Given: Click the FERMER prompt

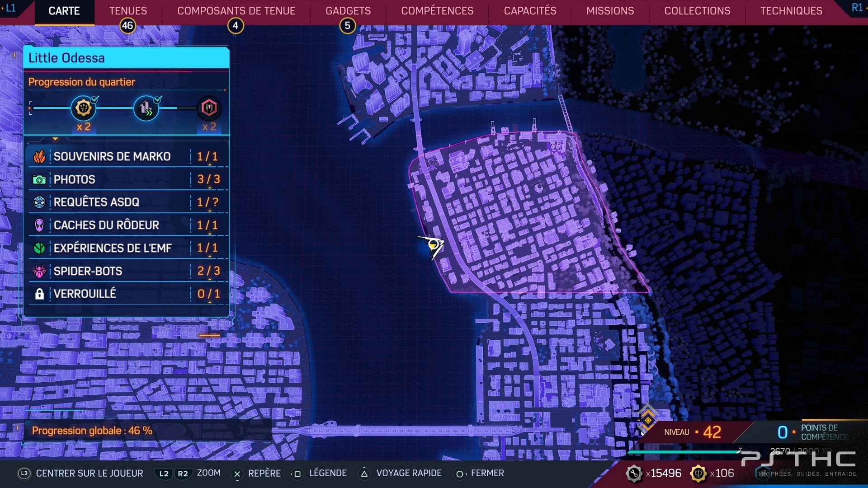Looking at the screenshot, I should click(x=487, y=473).
